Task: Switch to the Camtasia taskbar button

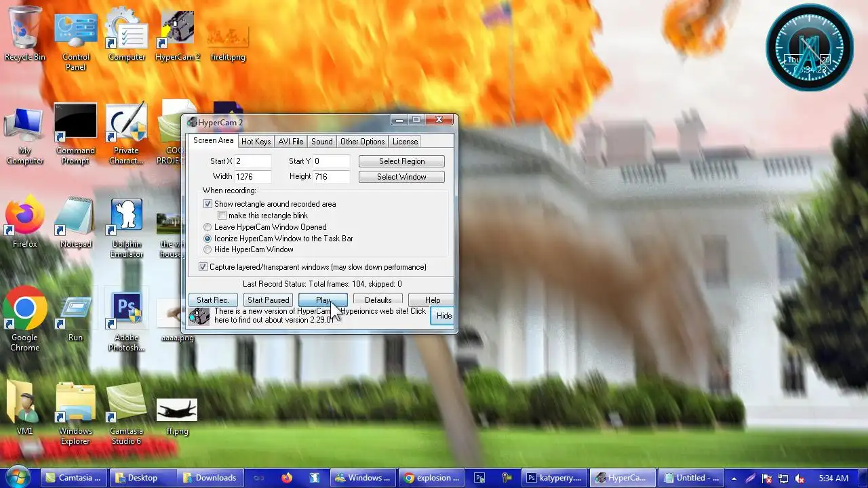Action: coord(73,478)
